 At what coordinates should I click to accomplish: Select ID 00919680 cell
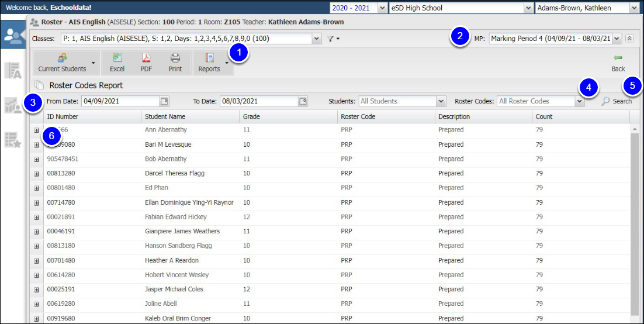tap(61, 318)
